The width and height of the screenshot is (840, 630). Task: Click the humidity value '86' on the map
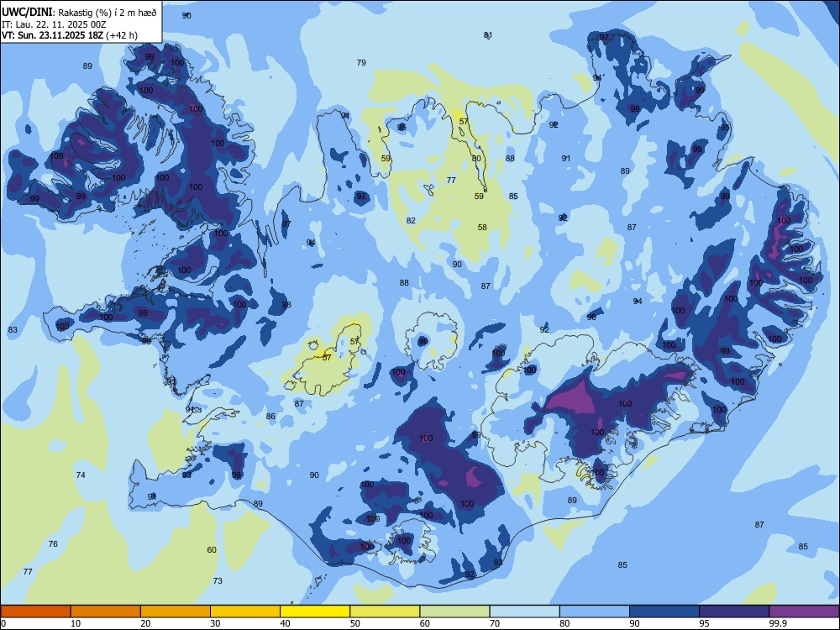coord(270,417)
